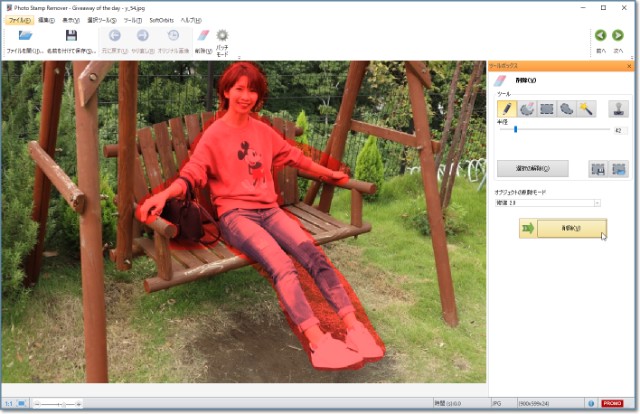Click the Save As floppy disk icon

pos(70,37)
